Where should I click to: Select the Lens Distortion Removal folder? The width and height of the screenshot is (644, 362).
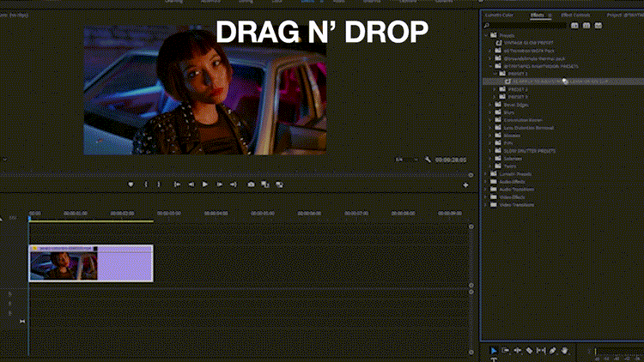pyautogui.click(x=529, y=128)
